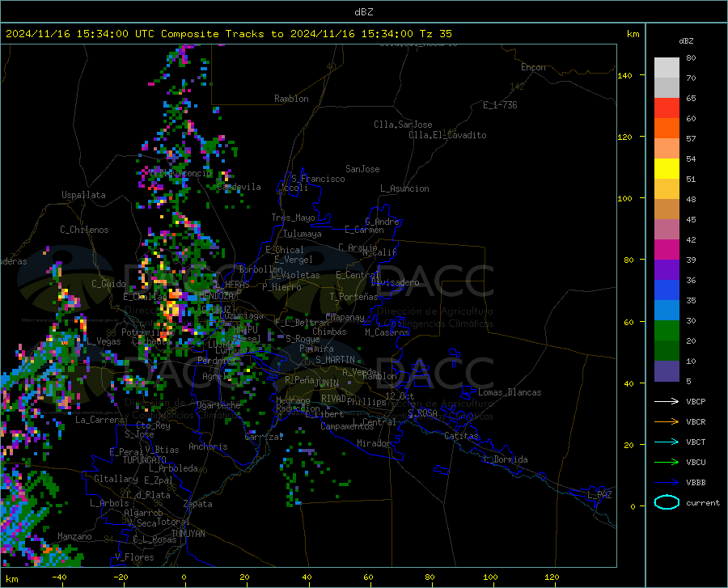Click the 'Encon' map label
The image size is (728, 588).
click(x=533, y=67)
